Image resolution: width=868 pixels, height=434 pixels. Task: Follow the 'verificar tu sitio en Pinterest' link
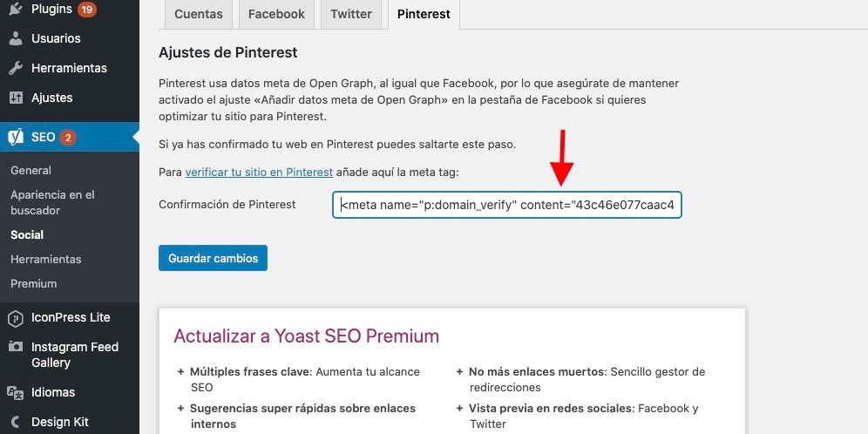click(x=259, y=173)
